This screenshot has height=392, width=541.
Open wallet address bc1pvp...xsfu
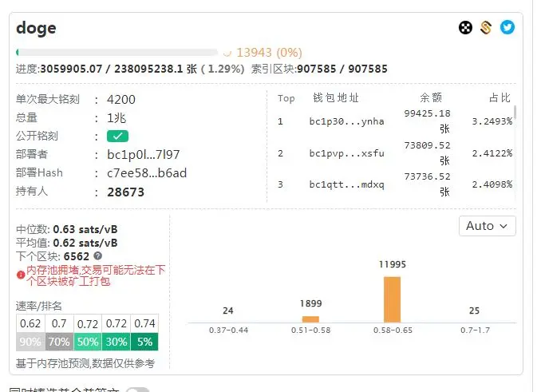pyautogui.click(x=346, y=153)
